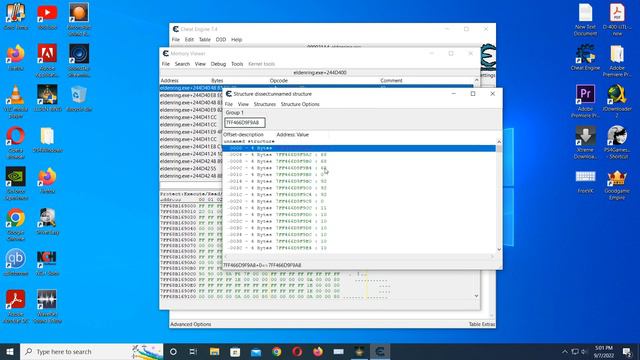Viewport: 640px width, 360px height.
Task: Open the Recycle Bin desktop icon
Action: 79,99
